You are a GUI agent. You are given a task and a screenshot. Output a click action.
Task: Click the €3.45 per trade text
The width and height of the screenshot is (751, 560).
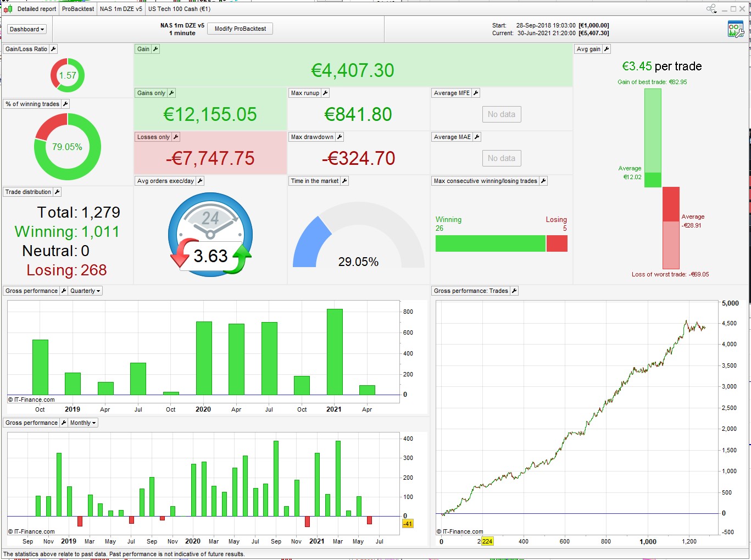coord(662,66)
